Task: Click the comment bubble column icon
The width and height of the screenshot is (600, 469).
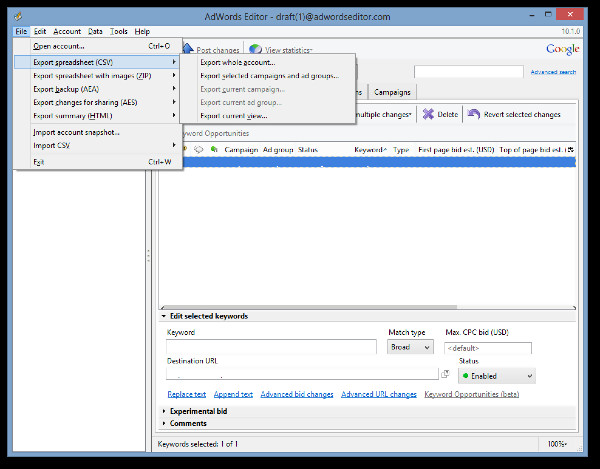Action: (199, 150)
